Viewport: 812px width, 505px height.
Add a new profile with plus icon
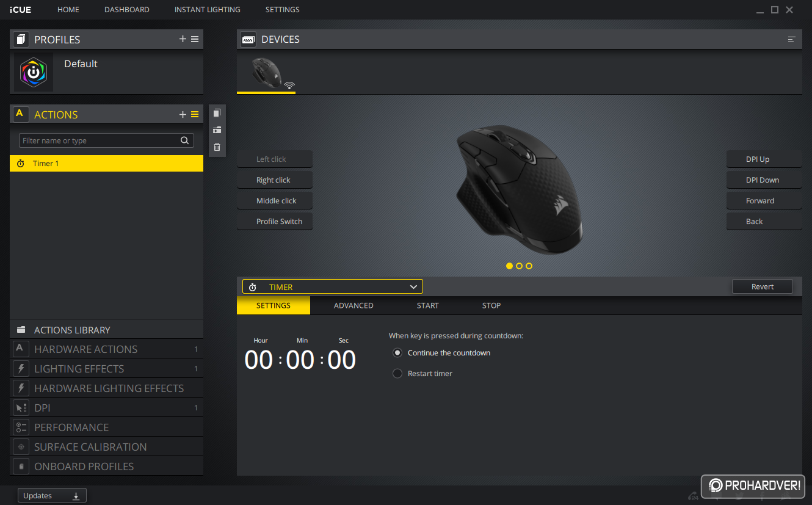(x=183, y=39)
